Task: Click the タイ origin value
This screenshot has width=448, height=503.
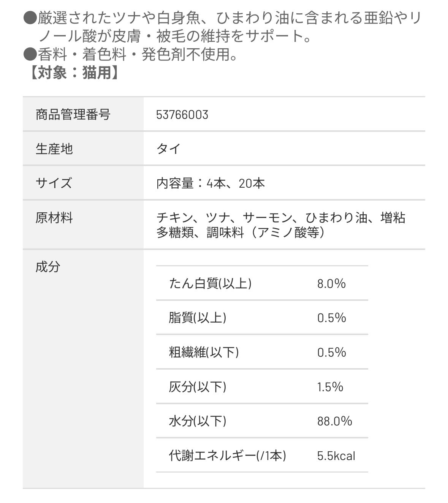Action: coord(168,149)
